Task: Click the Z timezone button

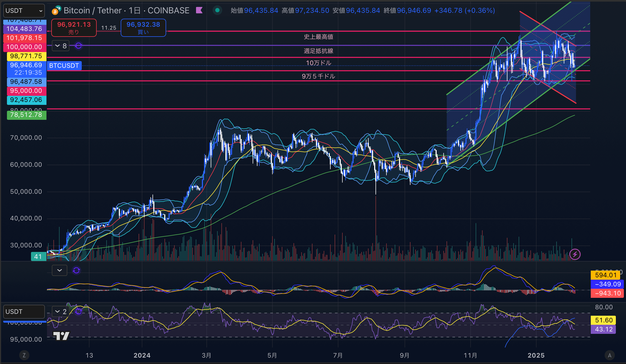Action: tap(24, 355)
